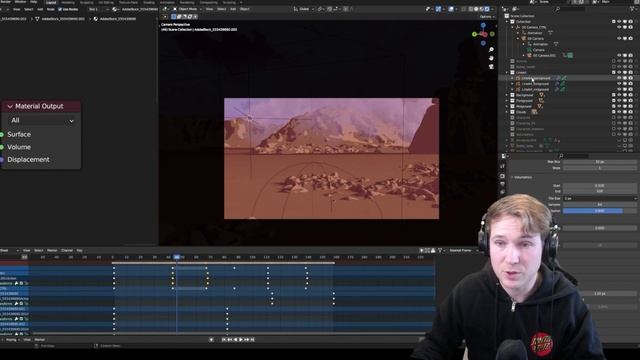The width and height of the screenshot is (640, 360).
Task: Expand the Clouds collection in outliner
Action: point(507,112)
